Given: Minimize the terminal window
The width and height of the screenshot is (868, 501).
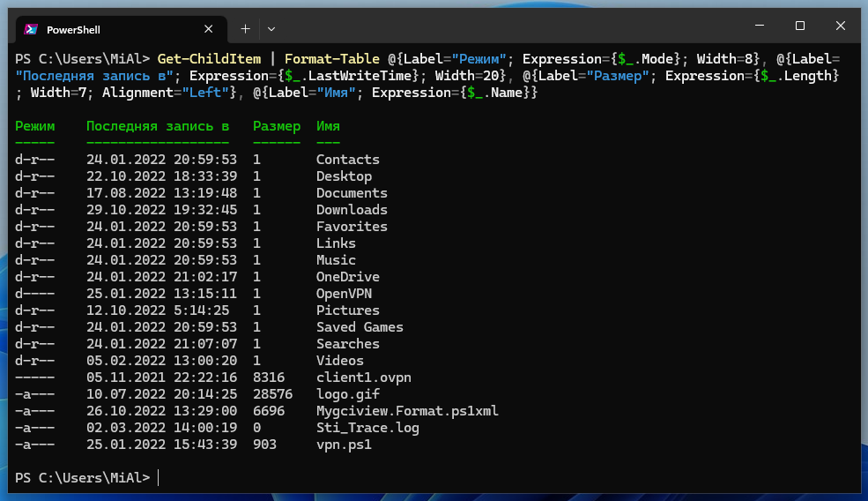Looking at the screenshot, I should (x=760, y=26).
